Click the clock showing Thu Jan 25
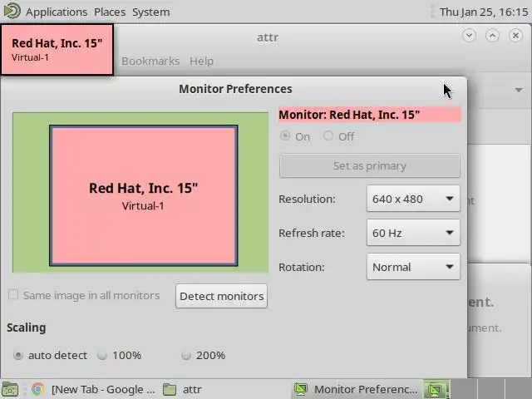532x399 pixels. tap(484, 12)
